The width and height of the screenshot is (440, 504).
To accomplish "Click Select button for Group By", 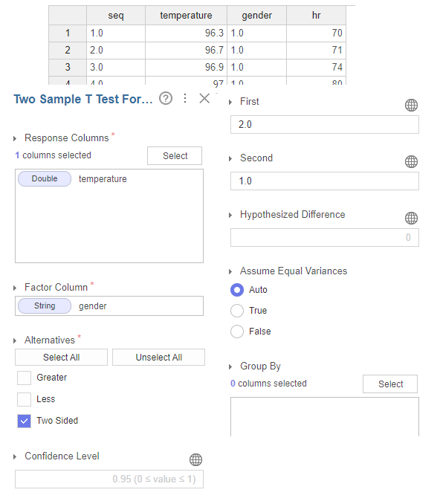I will pos(390,384).
